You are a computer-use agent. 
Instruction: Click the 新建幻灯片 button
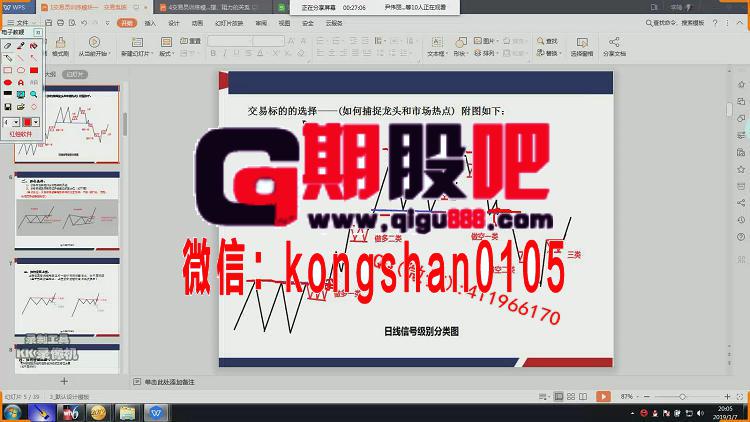(x=137, y=47)
